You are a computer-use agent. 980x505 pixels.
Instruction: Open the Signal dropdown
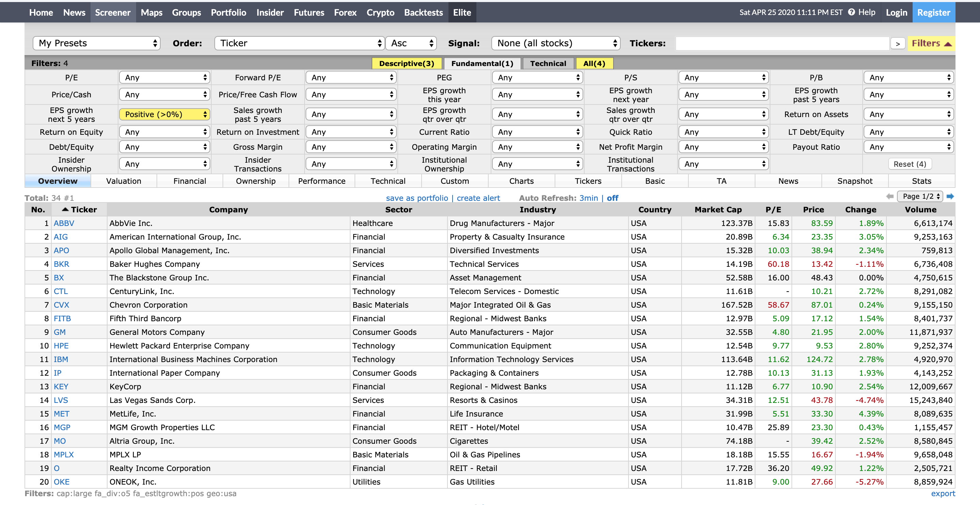[556, 43]
